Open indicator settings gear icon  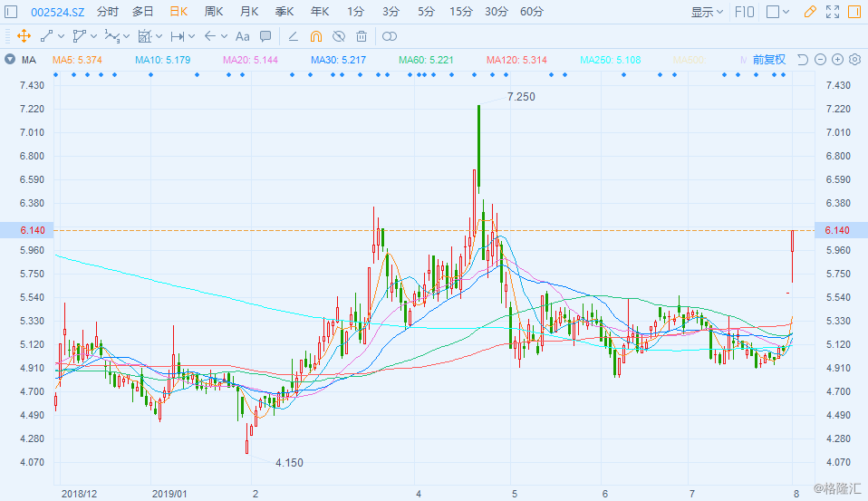(855, 59)
